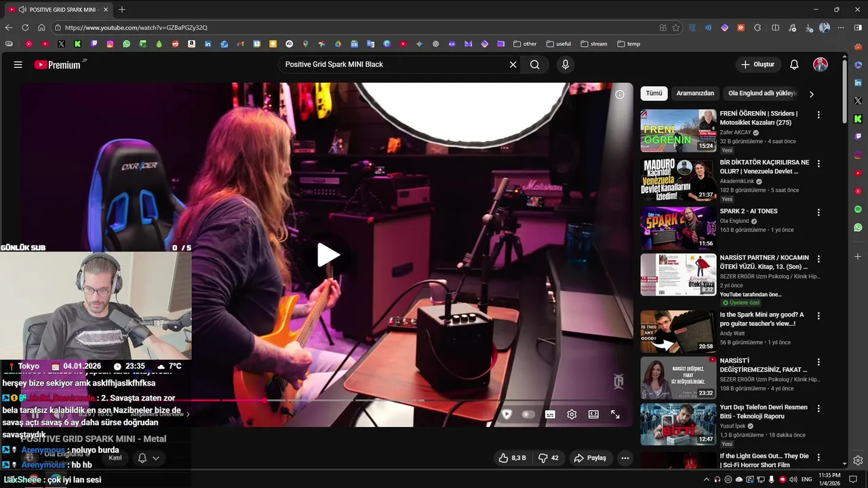Image resolution: width=868 pixels, height=488 pixels.
Task: Open options for Is the Spark Mini video
Action: [818, 317]
